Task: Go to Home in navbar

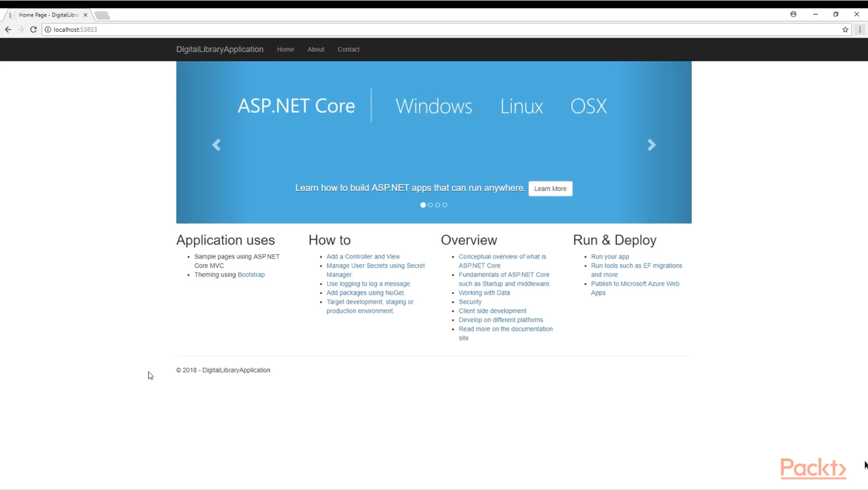Action: [x=286, y=49]
